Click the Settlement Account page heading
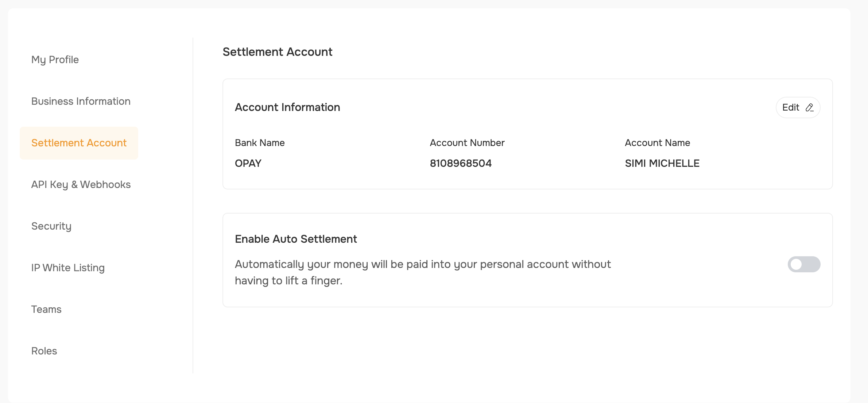The width and height of the screenshot is (868, 403). tap(277, 52)
